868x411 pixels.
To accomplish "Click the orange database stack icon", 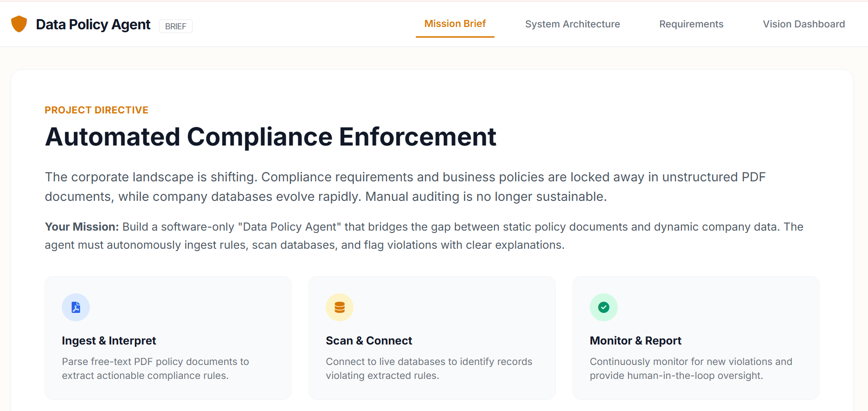I will pos(340,307).
